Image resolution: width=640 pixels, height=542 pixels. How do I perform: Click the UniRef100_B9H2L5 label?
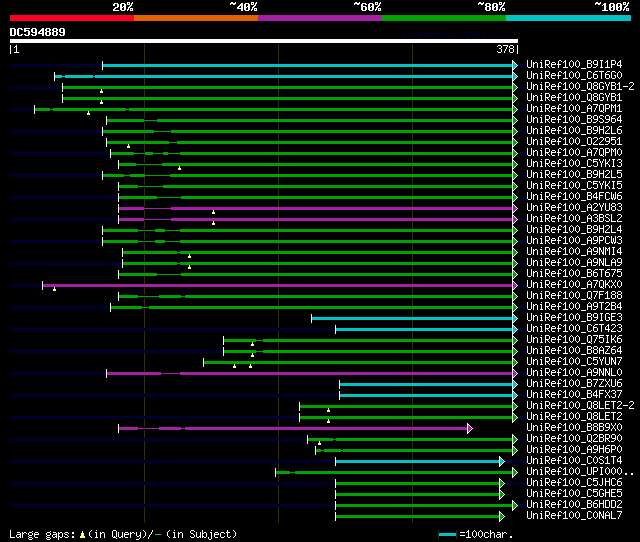point(574,175)
